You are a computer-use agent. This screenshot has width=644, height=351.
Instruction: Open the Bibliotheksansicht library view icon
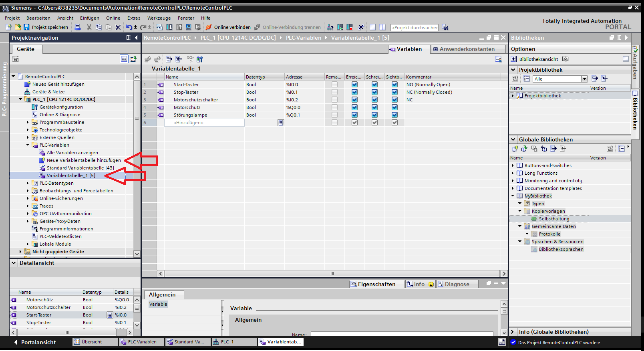tap(514, 59)
